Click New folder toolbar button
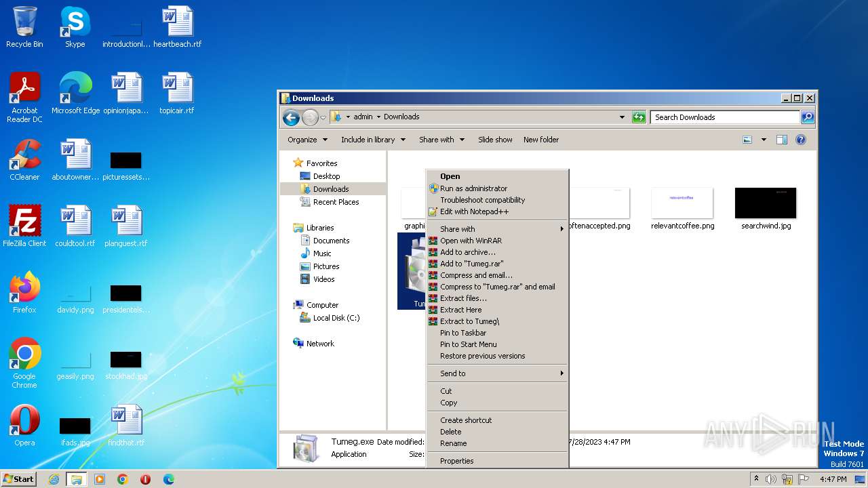 click(541, 140)
